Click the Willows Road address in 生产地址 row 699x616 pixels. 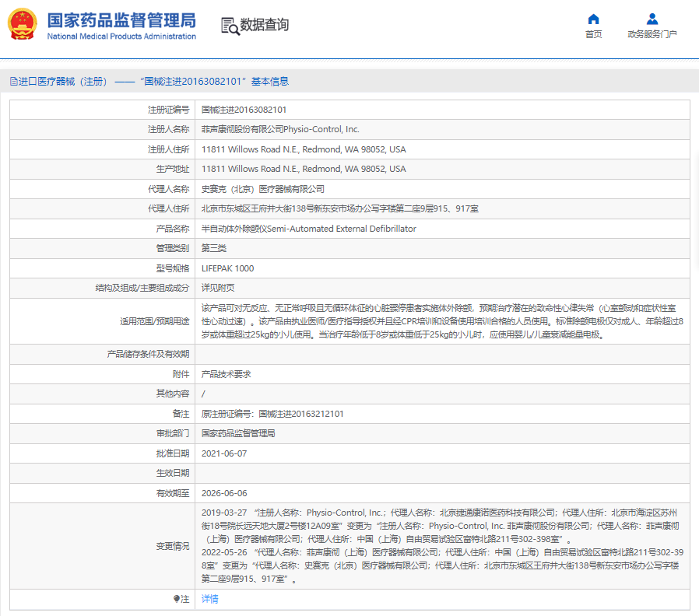point(304,169)
